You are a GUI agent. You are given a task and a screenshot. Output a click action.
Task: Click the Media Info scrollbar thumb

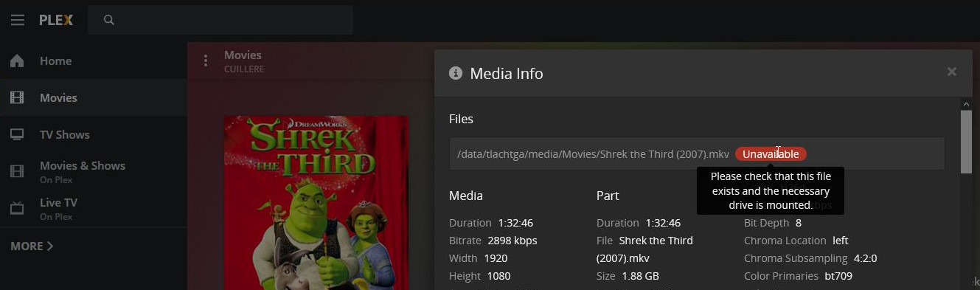(x=966, y=142)
